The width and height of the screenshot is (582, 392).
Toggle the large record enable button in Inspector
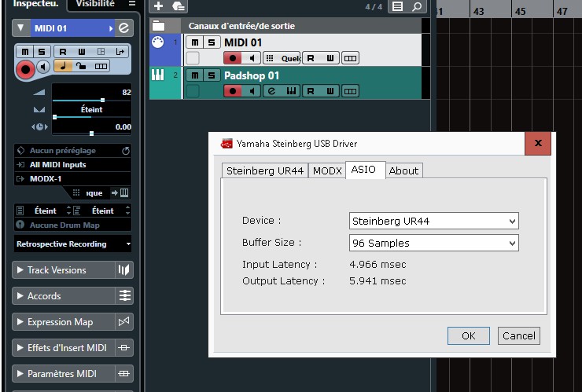point(25,70)
